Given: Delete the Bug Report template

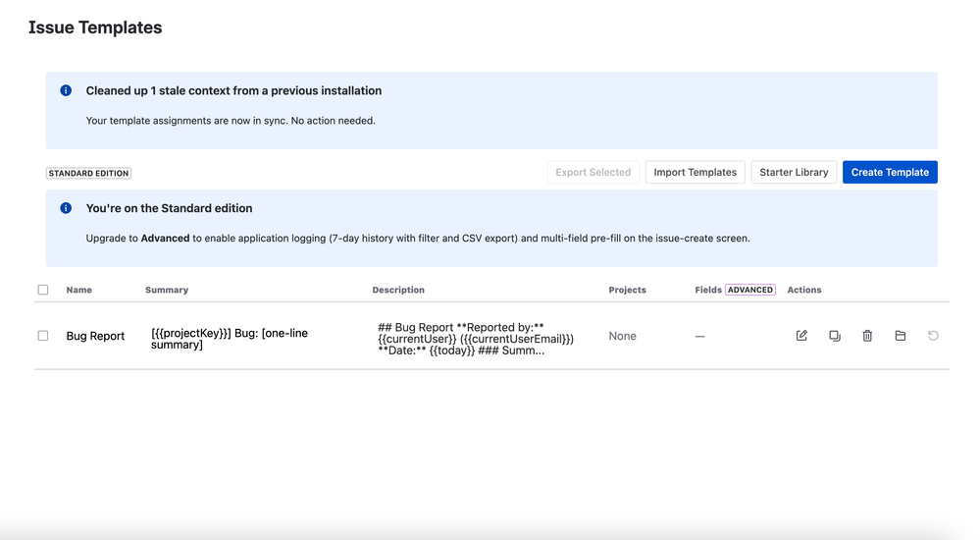Looking at the screenshot, I should click(x=867, y=336).
